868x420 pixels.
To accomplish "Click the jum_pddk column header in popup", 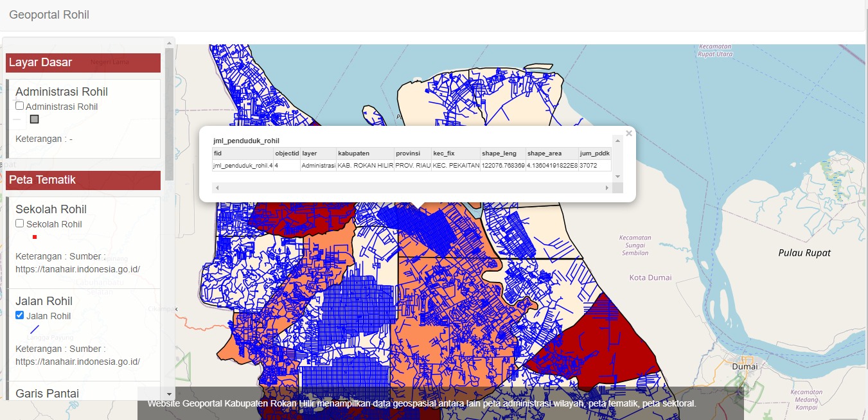I will pos(594,153).
